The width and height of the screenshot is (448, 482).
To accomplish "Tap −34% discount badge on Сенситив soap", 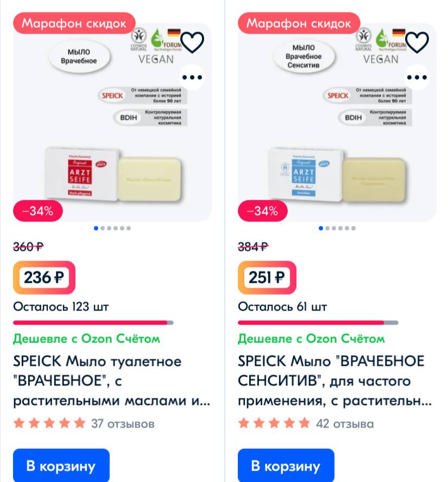I will 263,211.
